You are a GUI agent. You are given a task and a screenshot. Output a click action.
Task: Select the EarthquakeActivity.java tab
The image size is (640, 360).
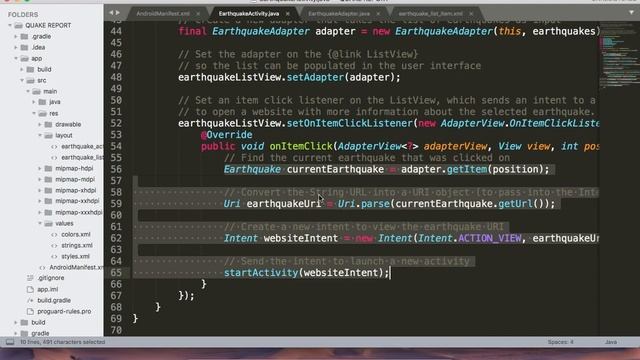pos(249,13)
